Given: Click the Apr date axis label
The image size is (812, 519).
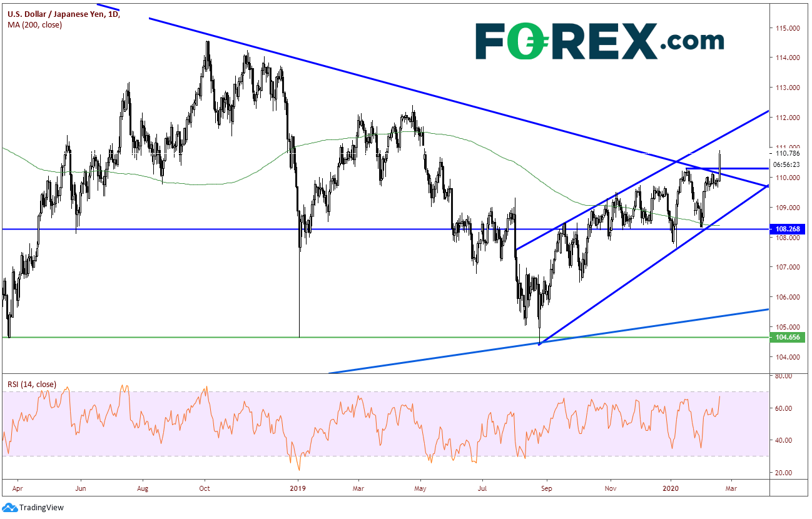Looking at the screenshot, I should 17,489.
